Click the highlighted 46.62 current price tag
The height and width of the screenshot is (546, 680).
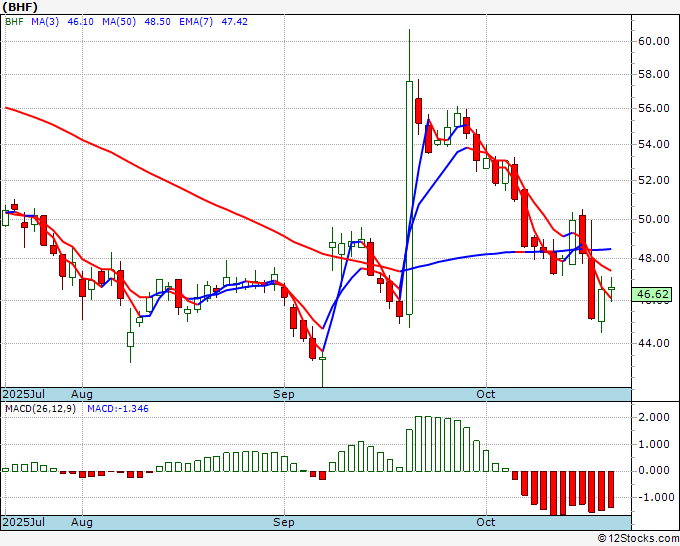(x=652, y=294)
